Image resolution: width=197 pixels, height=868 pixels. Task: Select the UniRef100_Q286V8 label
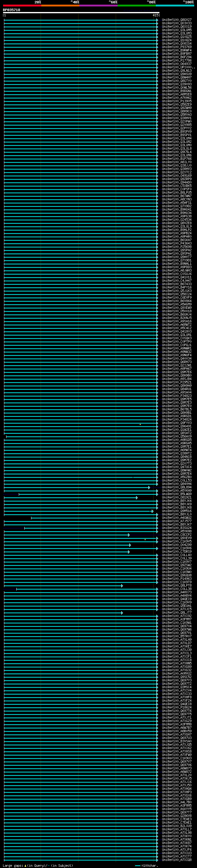tap(177, 816)
